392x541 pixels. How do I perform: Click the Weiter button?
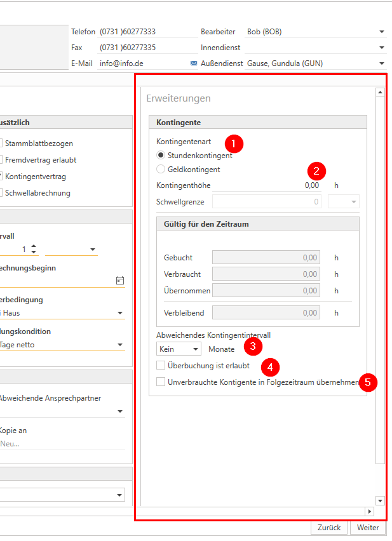click(x=368, y=528)
